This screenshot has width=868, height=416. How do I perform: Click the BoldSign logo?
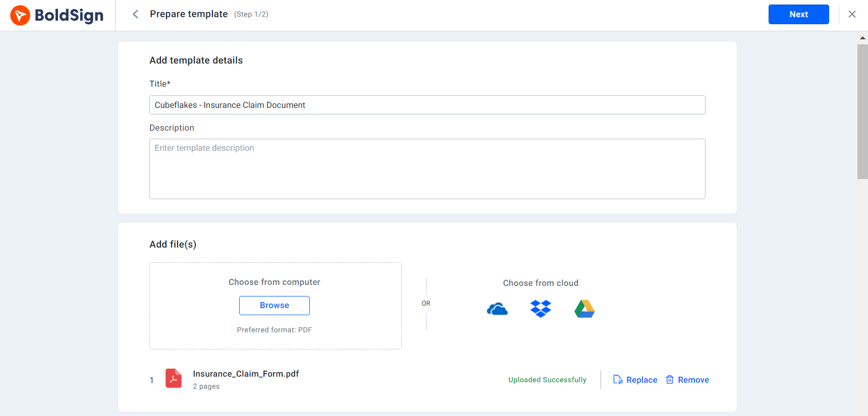point(57,15)
